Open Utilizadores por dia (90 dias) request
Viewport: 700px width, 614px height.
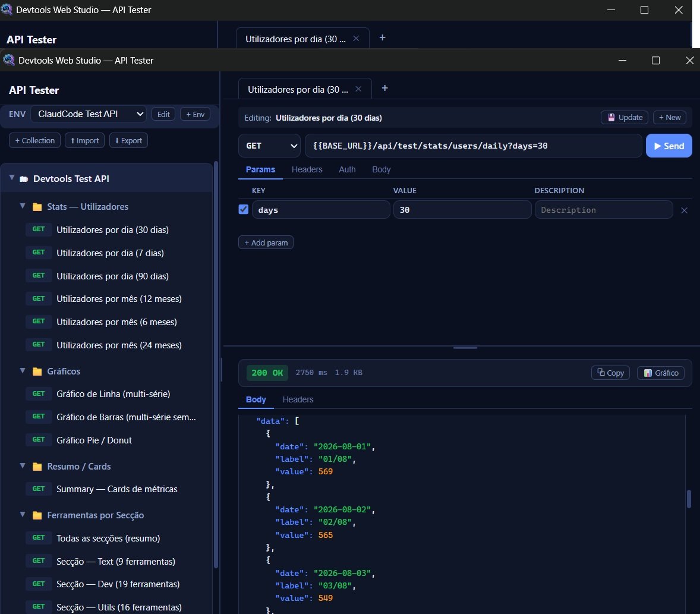(x=112, y=276)
